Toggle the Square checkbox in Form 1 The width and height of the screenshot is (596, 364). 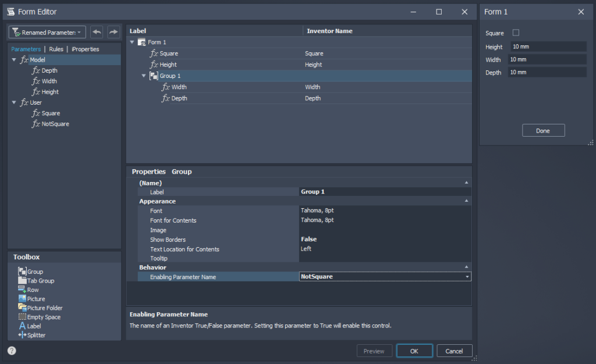(x=516, y=33)
